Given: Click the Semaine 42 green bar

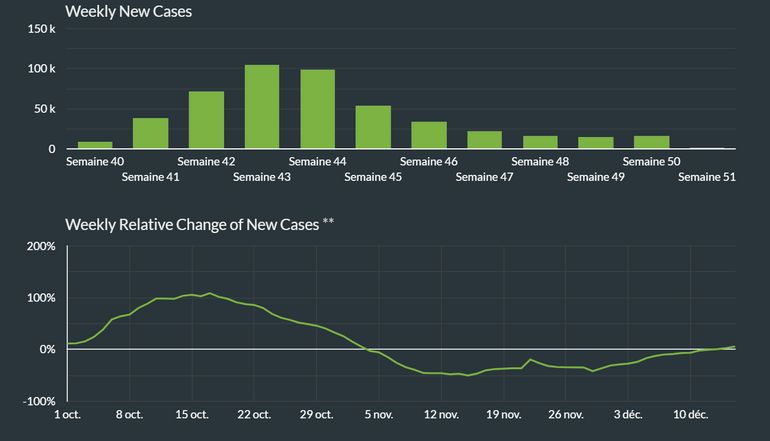Looking at the screenshot, I should (x=206, y=120).
